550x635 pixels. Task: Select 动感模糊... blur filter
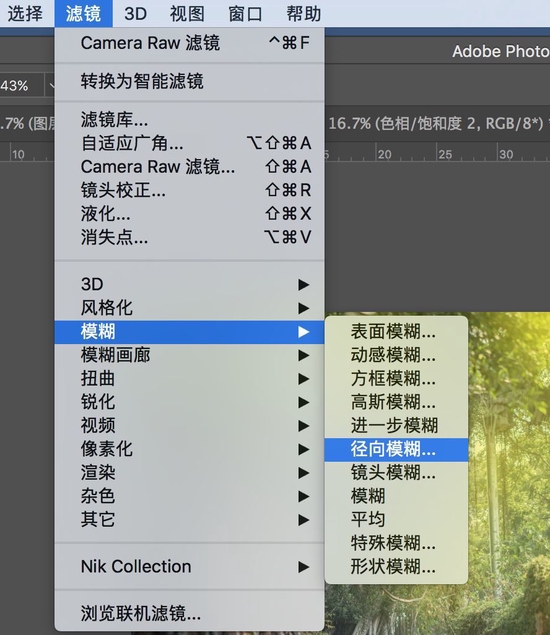(x=396, y=355)
